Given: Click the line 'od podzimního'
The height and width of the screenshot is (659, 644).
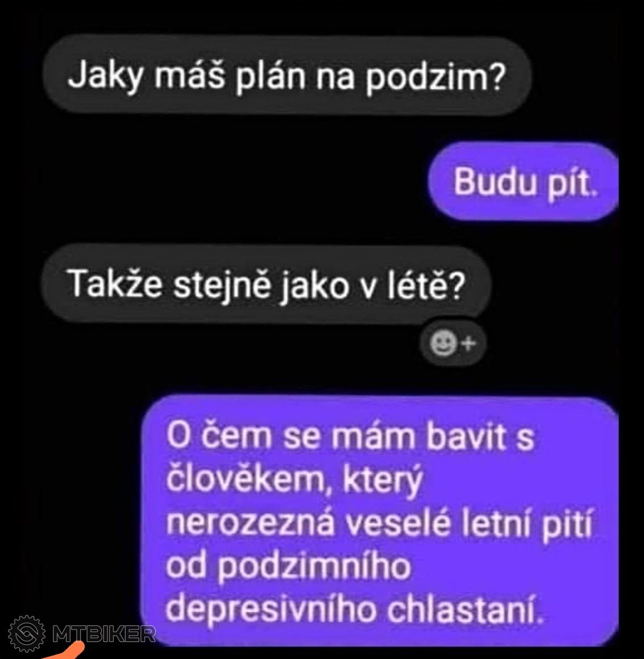Looking at the screenshot, I should [288, 567].
